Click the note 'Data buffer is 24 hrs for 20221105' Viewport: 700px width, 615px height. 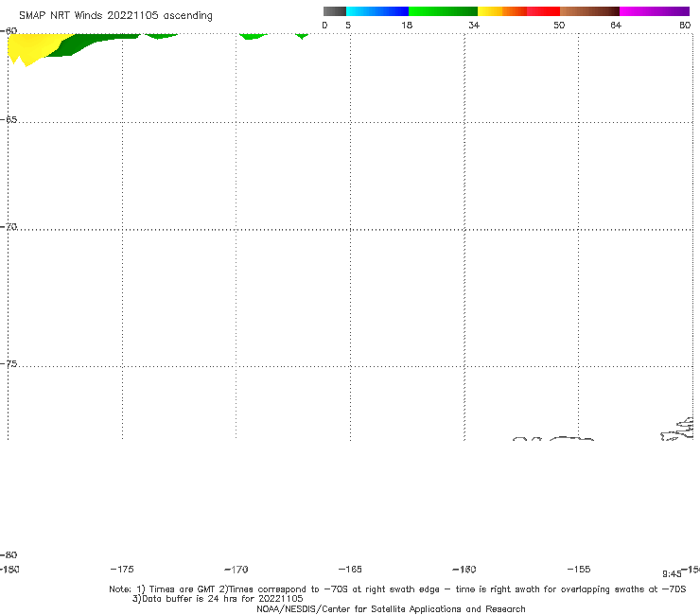tap(218, 599)
